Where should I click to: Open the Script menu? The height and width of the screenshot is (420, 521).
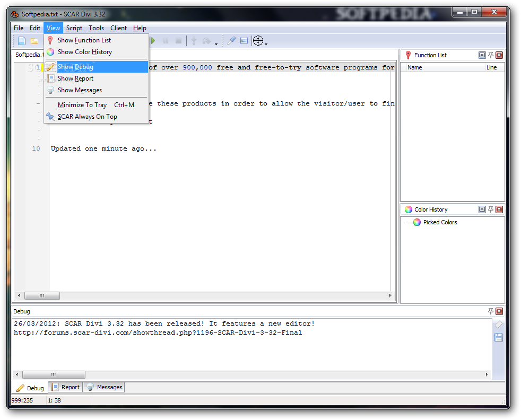coord(74,28)
